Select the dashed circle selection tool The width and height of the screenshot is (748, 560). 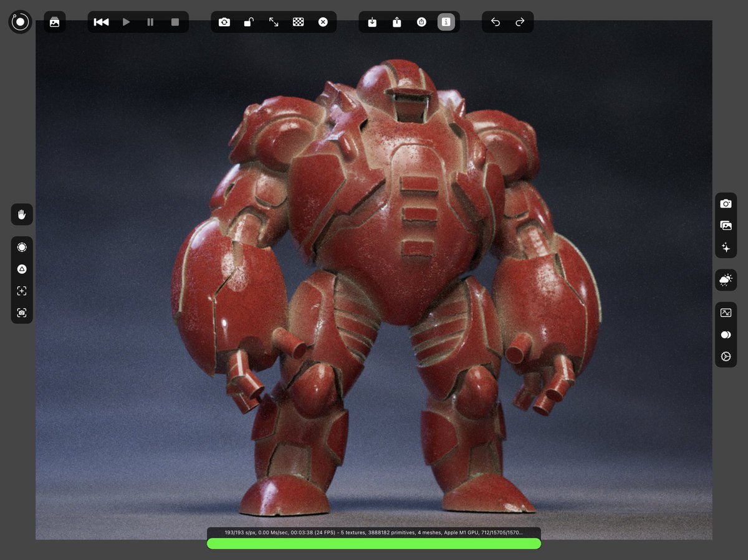[x=22, y=247]
